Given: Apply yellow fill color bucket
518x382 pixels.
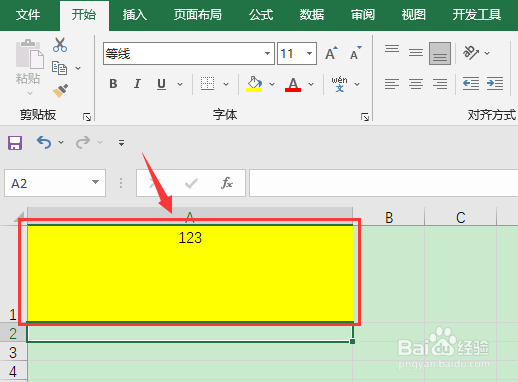Looking at the screenshot, I should [254, 84].
